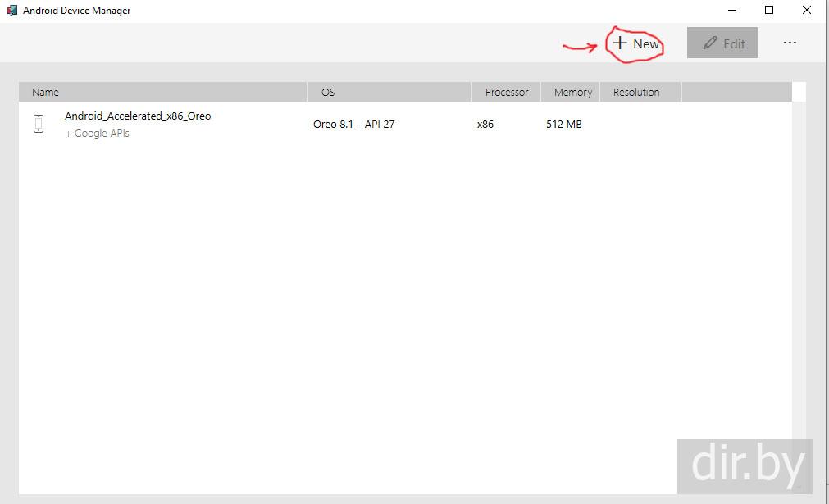Click the 512 MB memory cell
Image resolution: width=829 pixels, height=504 pixels.
point(563,124)
